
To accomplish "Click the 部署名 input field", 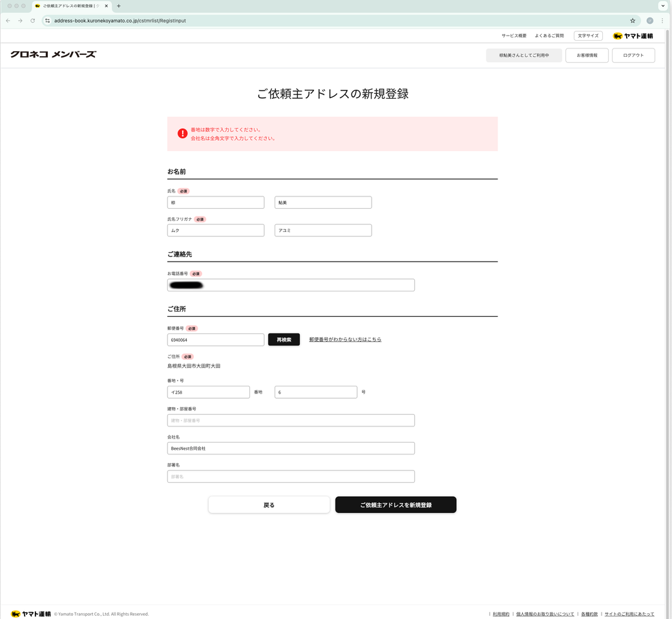I will (291, 477).
